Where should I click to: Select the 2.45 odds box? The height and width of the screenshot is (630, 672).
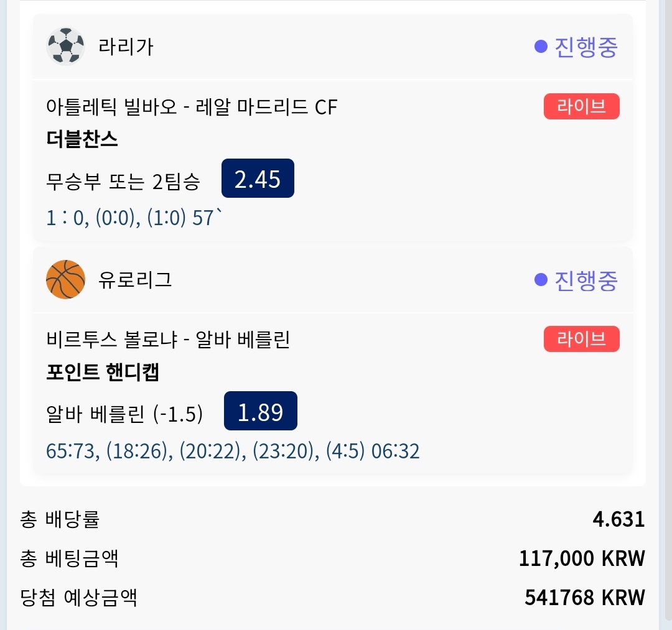(258, 179)
